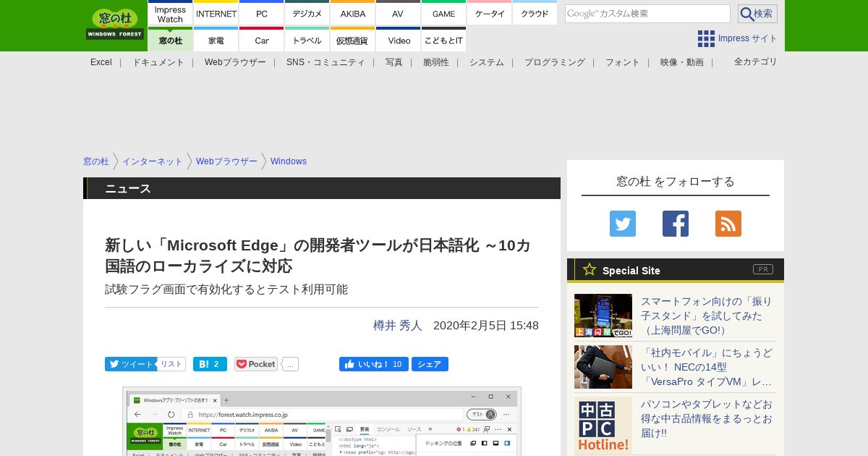
Task: Open the クラウド Watch tab
Action: coord(535,14)
